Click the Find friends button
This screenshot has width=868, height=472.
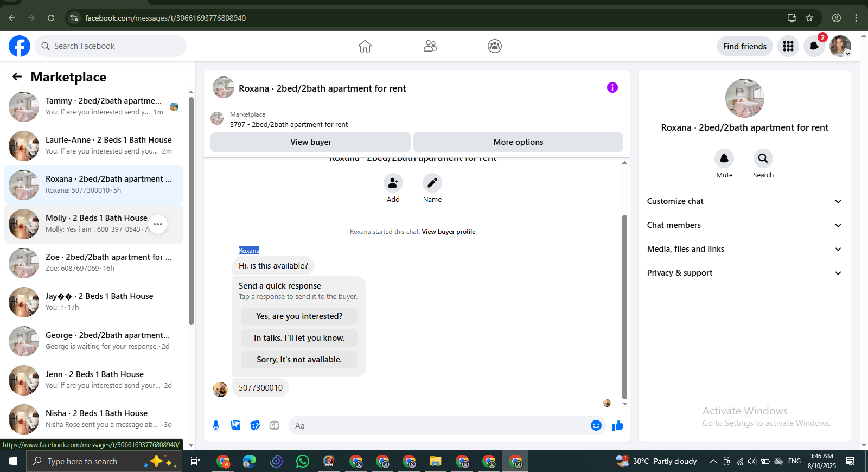tap(745, 46)
